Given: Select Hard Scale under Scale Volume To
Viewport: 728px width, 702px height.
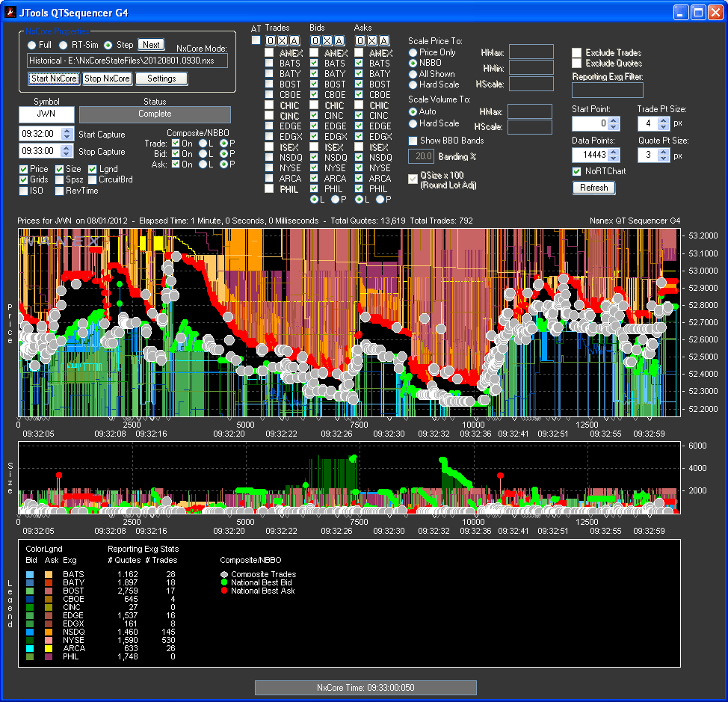Looking at the screenshot, I should click(413, 123).
